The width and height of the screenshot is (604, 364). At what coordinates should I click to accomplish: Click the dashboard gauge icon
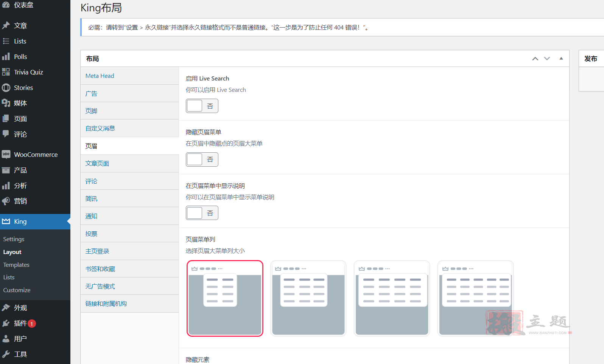click(x=6, y=5)
